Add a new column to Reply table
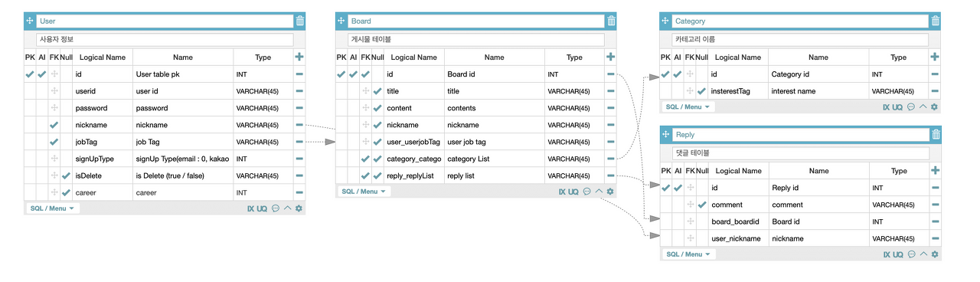The height and width of the screenshot is (282, 980). (x=935, y=170)
